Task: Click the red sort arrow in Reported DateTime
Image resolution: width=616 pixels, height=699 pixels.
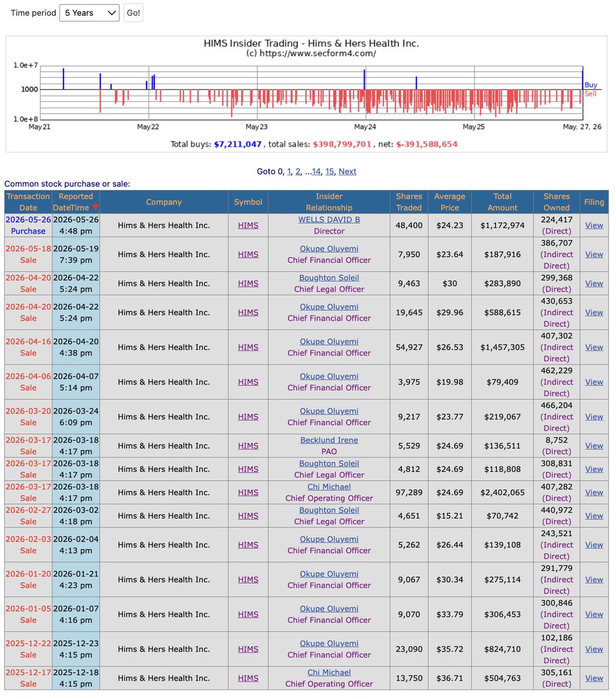Action: pyautogui.click(x=95, y=207)
